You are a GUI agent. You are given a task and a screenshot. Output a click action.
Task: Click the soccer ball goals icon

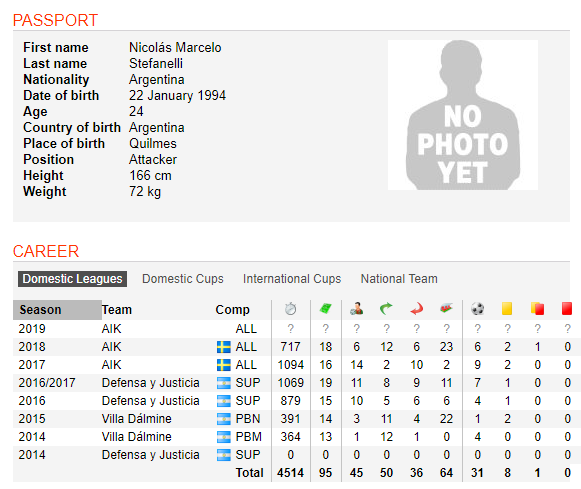click(478, 308)
